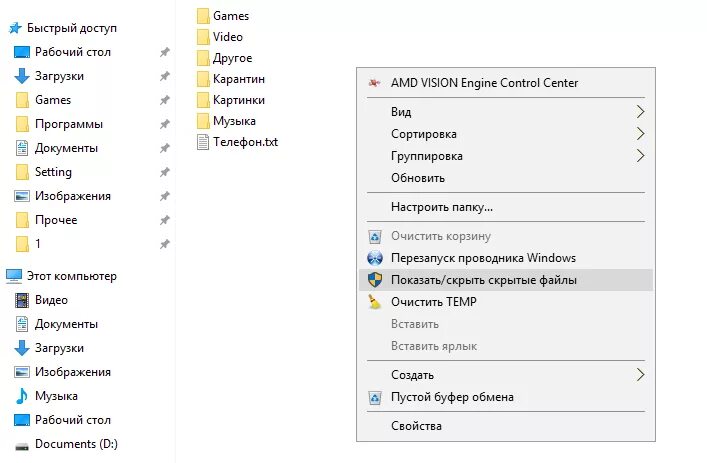Image resolution: width=707 pixels, height=463 pixels.
Task: Choose Свойства in the context menu
Action: click(416, 426)
